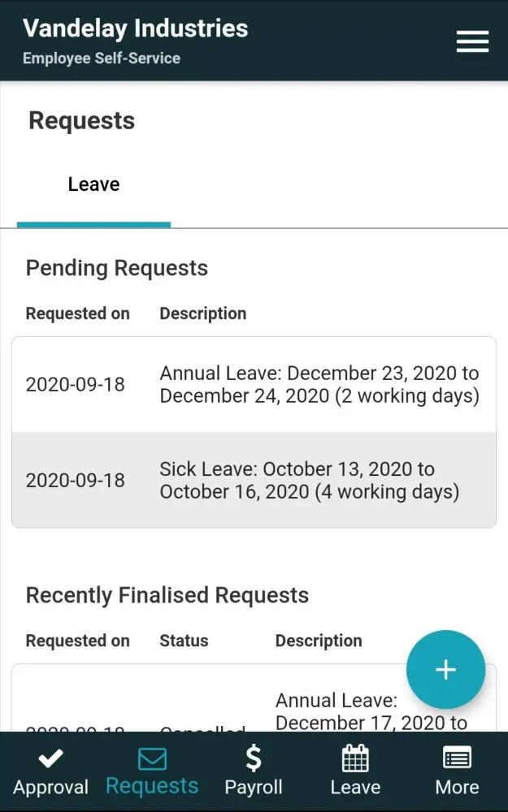Screen dimensions: 508x812
Task: Click the 2020-09-18 date of Sick Leave row
Action: [x=76, y=481]
